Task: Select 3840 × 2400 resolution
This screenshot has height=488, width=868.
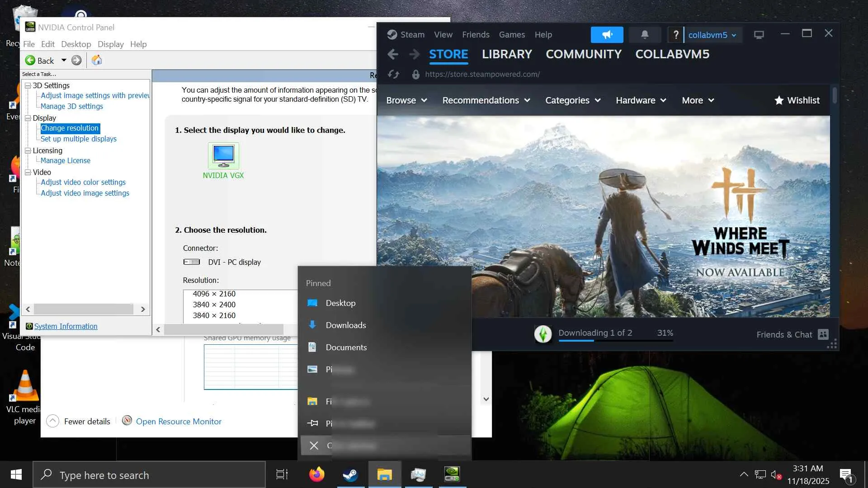Action: pyautogui.click(x=214, y=305)
